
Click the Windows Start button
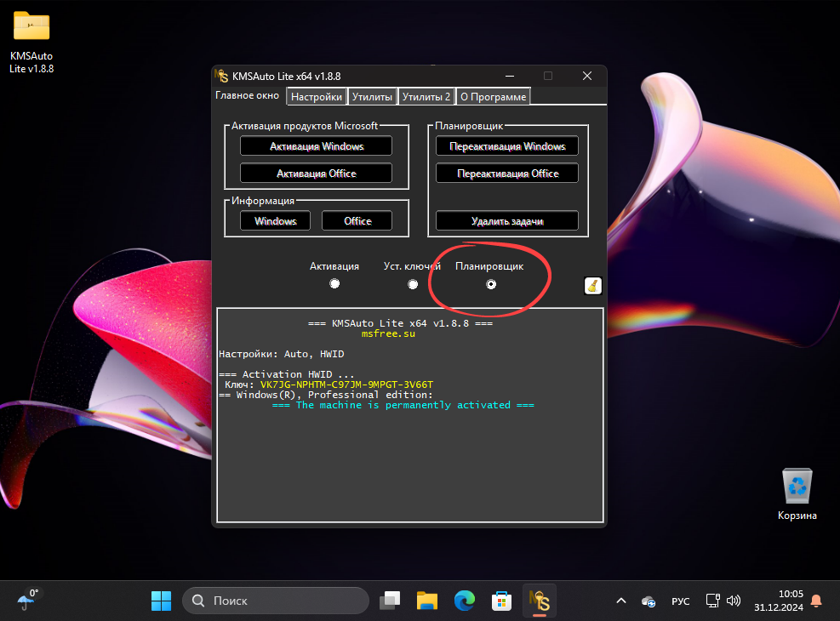(161, 601)
